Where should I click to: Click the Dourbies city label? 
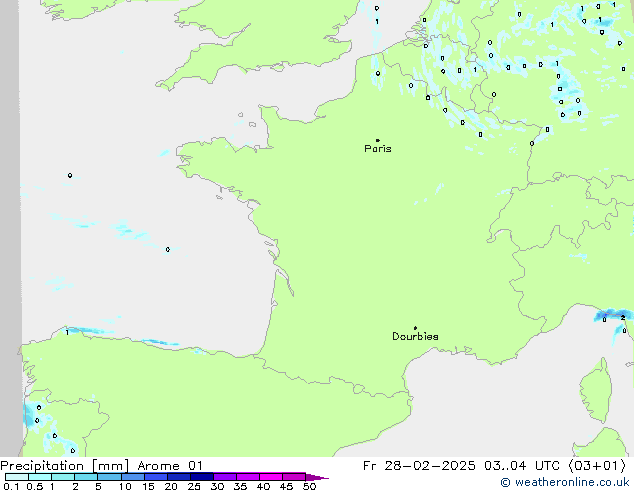coord(415,336)
